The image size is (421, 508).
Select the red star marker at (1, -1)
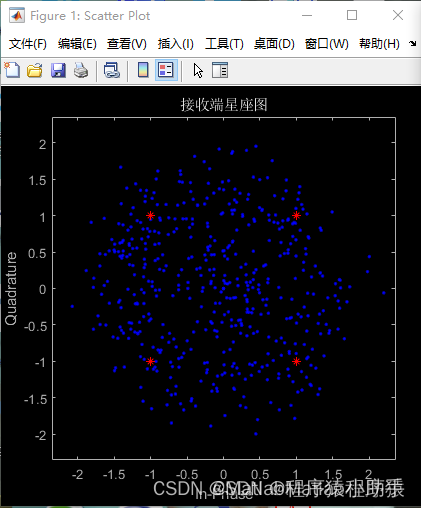(296, 361)
